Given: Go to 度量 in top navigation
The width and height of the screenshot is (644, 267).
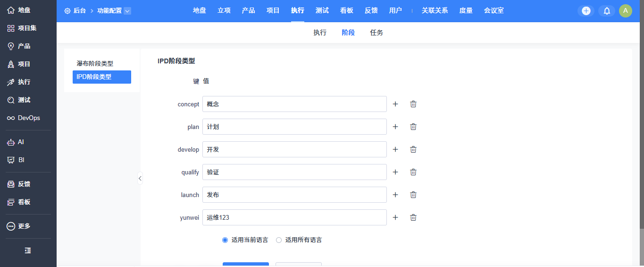Looking at the screenshot, I should [x=466, y=10].
